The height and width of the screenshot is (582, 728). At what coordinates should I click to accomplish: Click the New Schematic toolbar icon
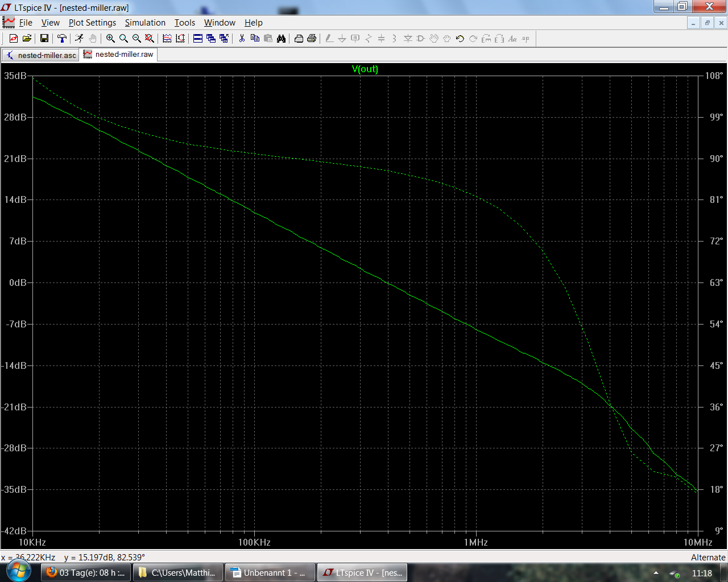14,39
